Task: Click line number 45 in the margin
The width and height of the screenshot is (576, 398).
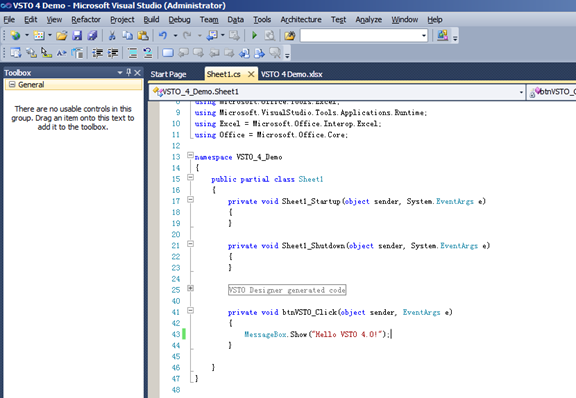Action: tap(176, 356)
